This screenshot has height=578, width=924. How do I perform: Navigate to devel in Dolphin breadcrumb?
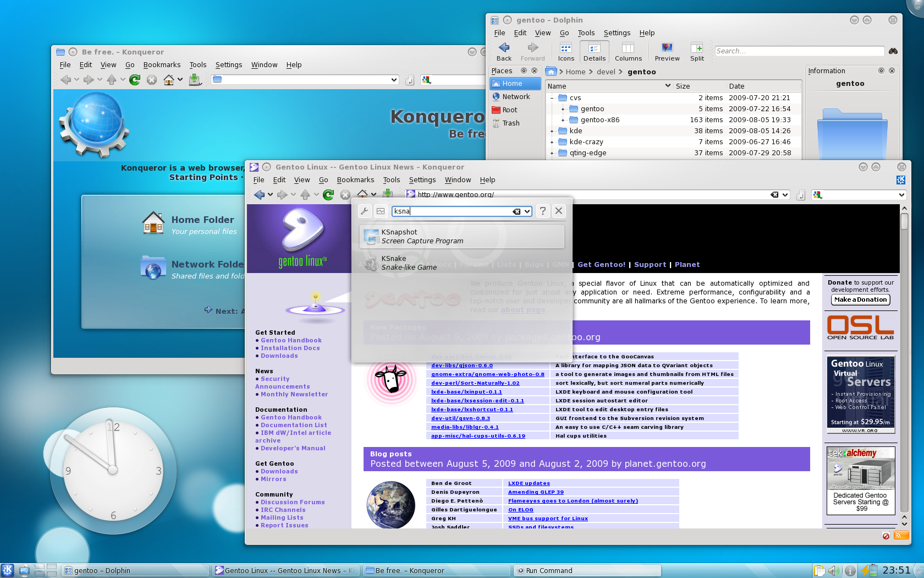606,72
